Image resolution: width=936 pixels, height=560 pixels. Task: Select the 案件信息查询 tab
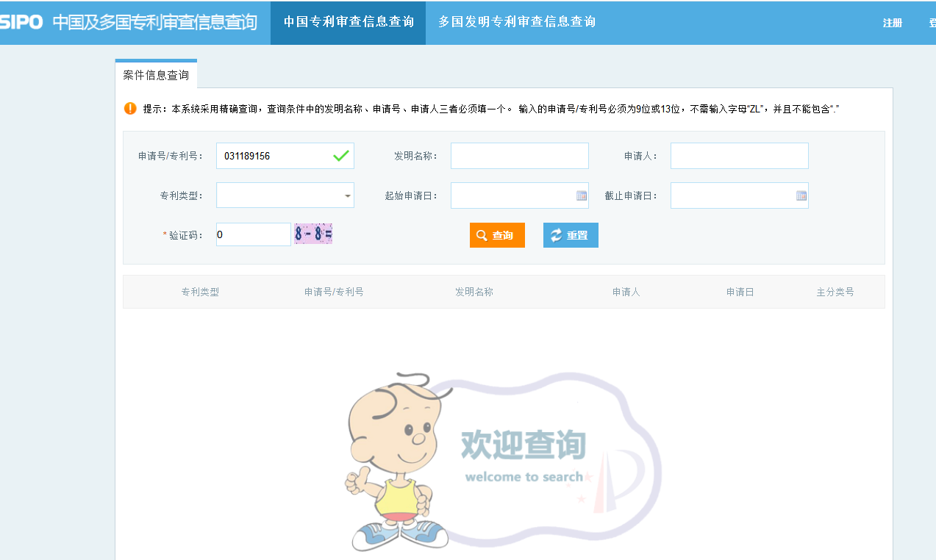[x=156, y=75]
